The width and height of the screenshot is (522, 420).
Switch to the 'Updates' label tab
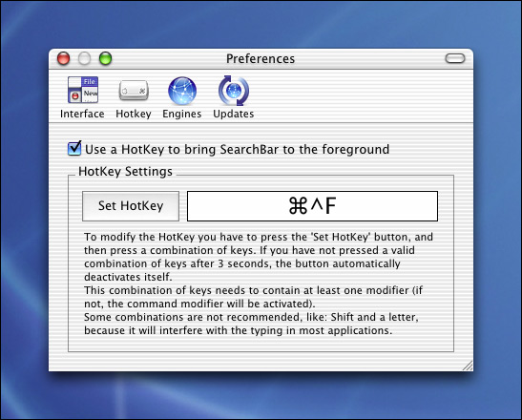click(234, 114)
